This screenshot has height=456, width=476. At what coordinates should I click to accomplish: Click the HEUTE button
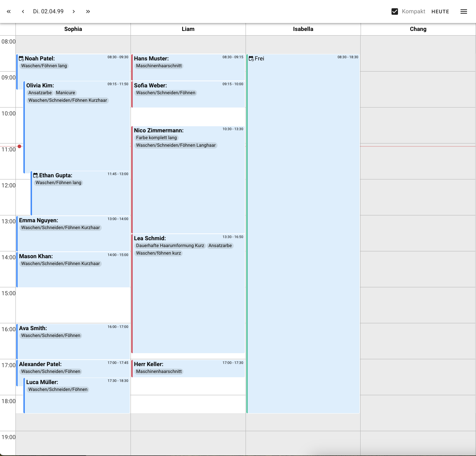tap(440, 12)
